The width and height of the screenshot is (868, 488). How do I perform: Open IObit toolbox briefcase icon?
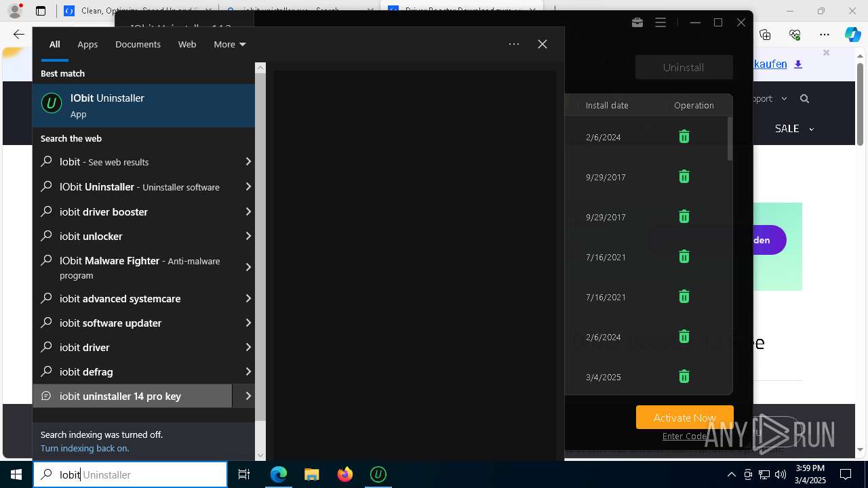point(637,22)
